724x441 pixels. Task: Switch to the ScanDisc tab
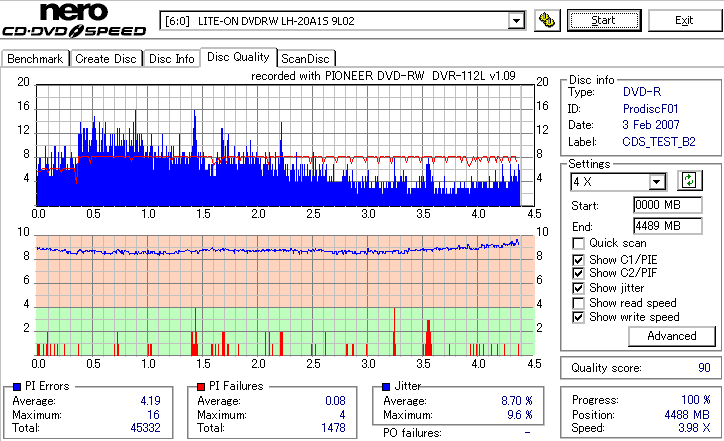tap(305, 59)
